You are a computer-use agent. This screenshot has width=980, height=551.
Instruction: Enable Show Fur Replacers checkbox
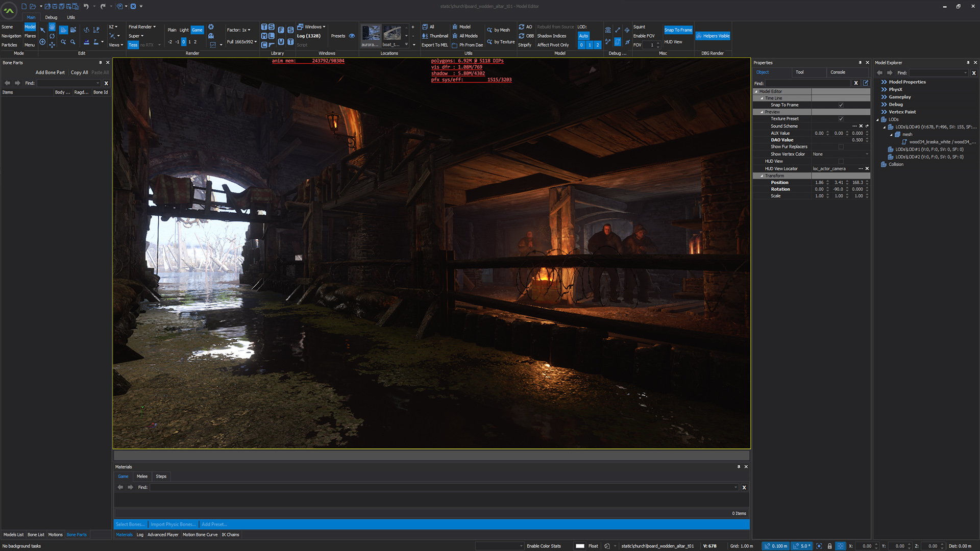click(841, 147)
